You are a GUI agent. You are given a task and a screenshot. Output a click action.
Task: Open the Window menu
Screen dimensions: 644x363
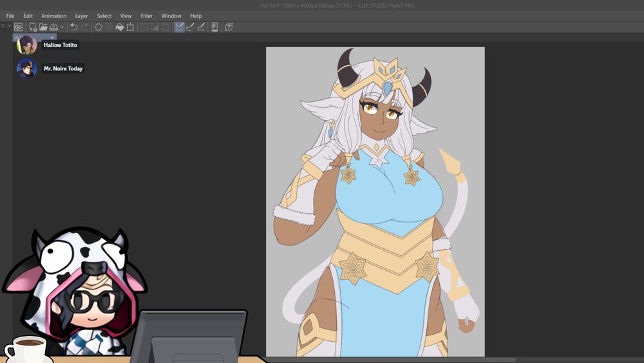[171, 16]
